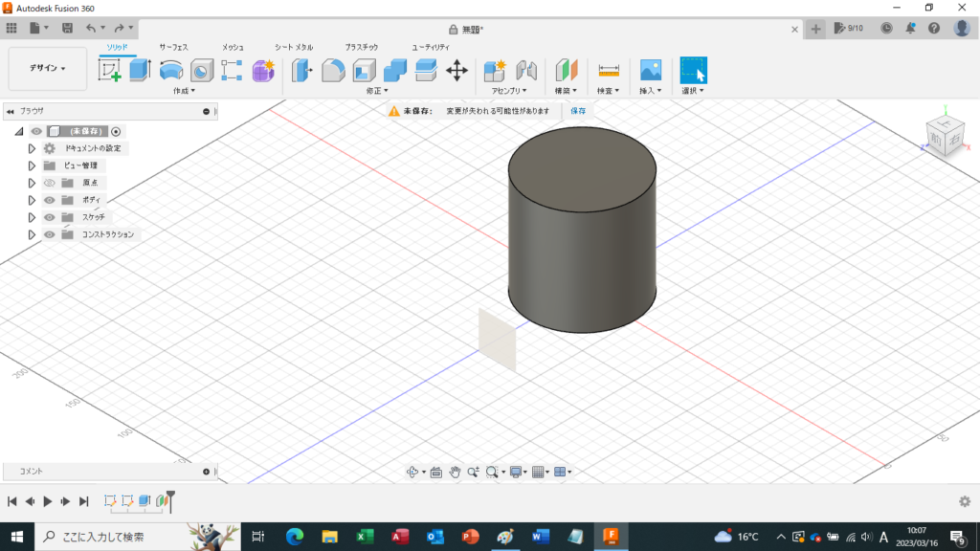980x551 pixels.
Task: Select the Move/Copy arrows tool
Action: [x=457, y=70]
